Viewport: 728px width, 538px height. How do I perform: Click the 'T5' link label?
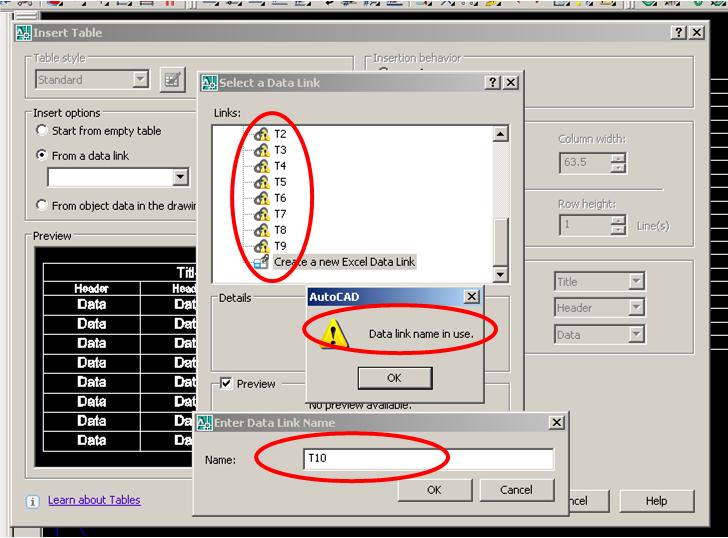[x=280, y=182]
